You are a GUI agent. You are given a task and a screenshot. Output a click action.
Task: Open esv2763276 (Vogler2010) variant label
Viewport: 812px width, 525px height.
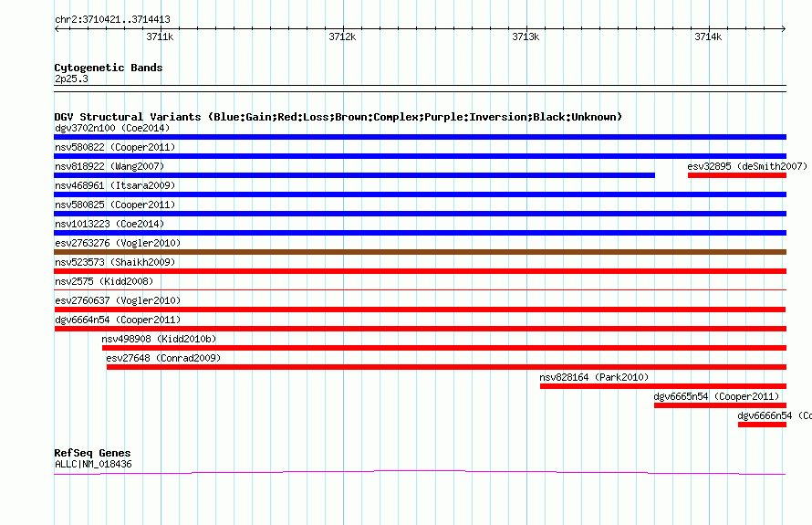pyautogui.click(x=118, y=243)
